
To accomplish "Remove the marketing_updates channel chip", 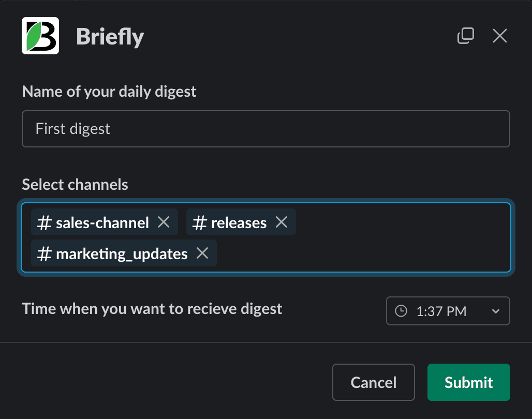I will point(202,253).
